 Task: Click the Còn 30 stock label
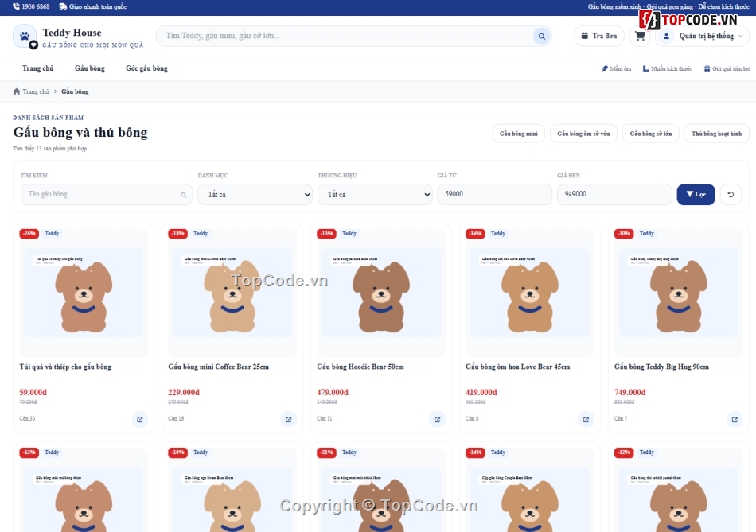point(27,419)
